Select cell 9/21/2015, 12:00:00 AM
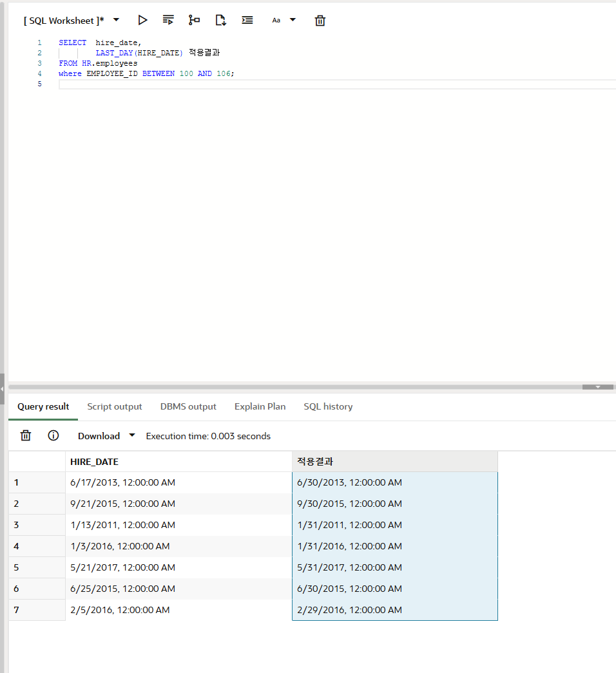This screenshot has width=616, height=673. (178, 504)
